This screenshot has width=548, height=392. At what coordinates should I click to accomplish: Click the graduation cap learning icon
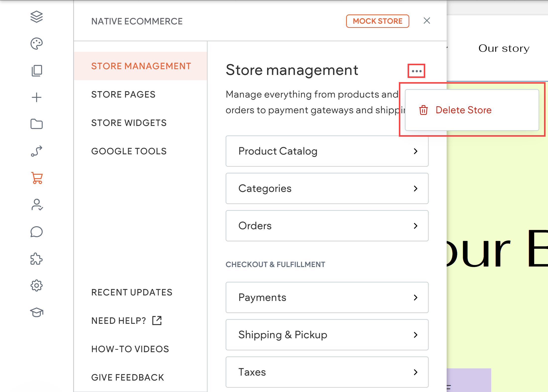click(x=37, y=312)
